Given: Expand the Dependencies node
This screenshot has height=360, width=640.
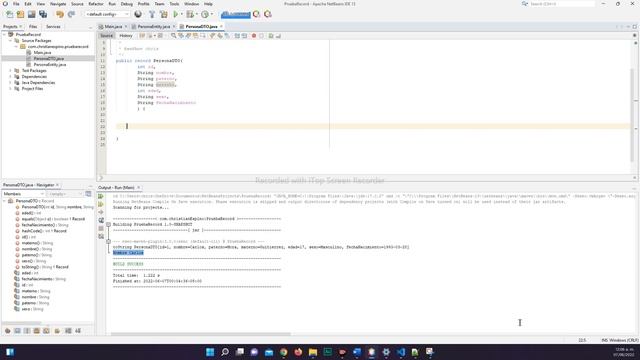Looking at the screenshot, I should pos(10,77).
